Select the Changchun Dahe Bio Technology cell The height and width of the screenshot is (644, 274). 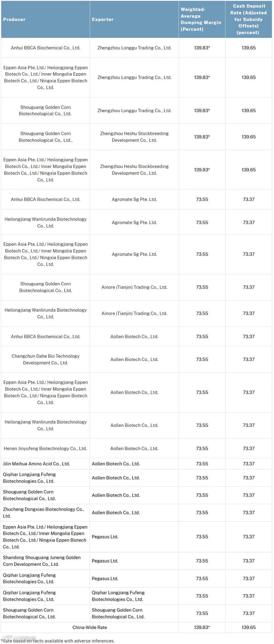click(x=45, y=360)
